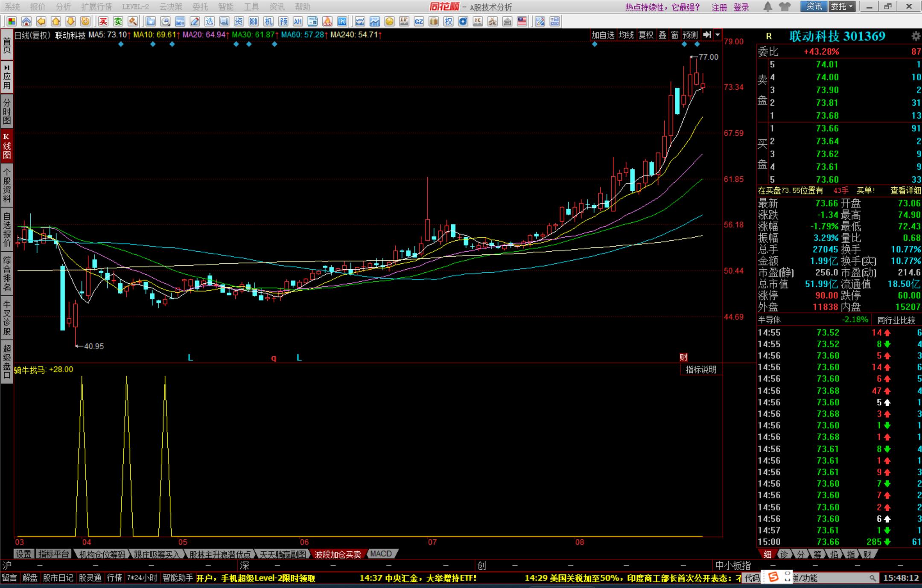Screen dimensions: 922x588
Task: Open the 扩展行情 menu
Action: click(96, 7)
